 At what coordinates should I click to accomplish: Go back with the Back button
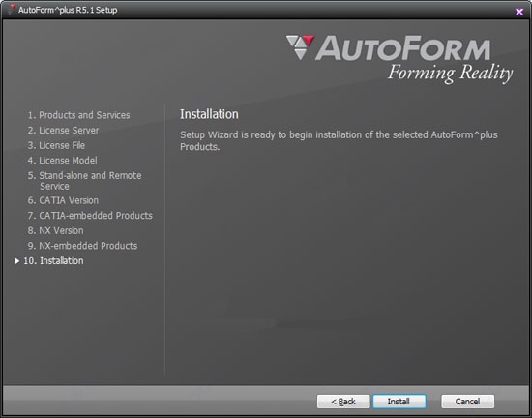point(343,402)
